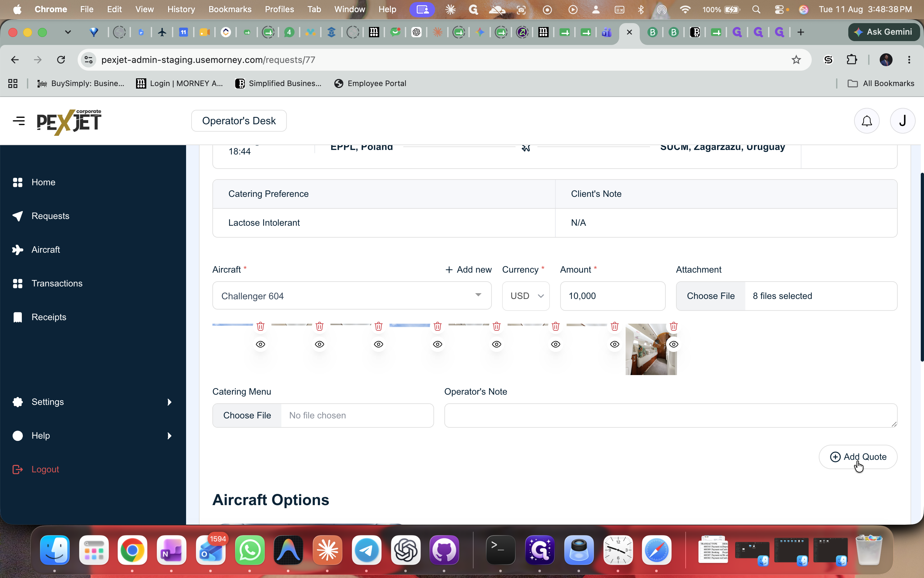Click Ask Gemini button
The height and width of the screenshot is (578, 924).
884,32
